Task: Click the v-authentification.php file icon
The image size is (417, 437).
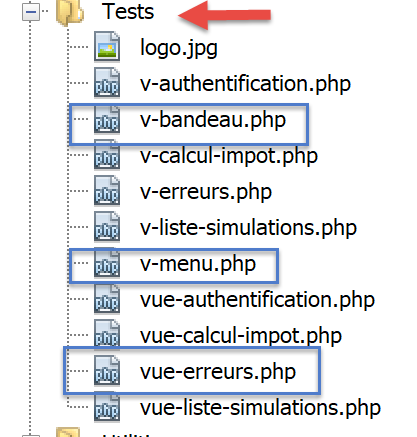Action: click(107, 83)
